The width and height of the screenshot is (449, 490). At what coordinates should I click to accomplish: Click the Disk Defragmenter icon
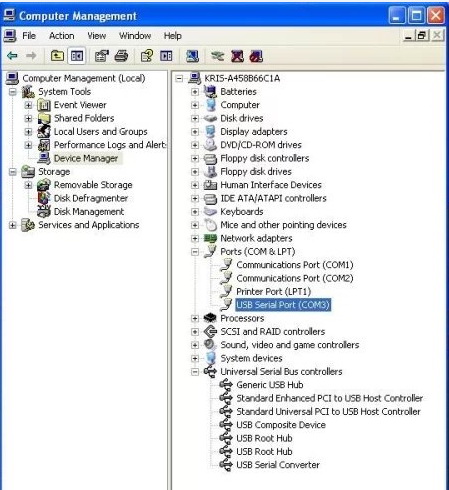click(44, 198)
